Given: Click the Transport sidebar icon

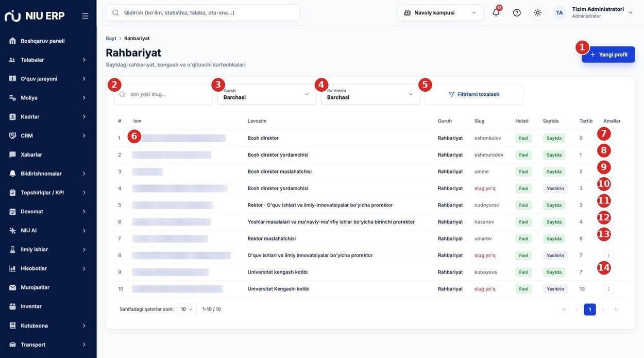Looking at the screenshot, I should (12, 345).
